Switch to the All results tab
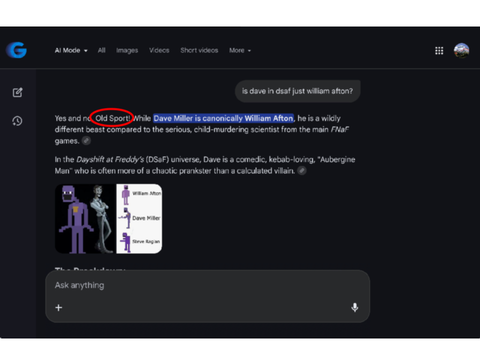Viewport: 480px width, 360px height. click(x=102, y=50)
